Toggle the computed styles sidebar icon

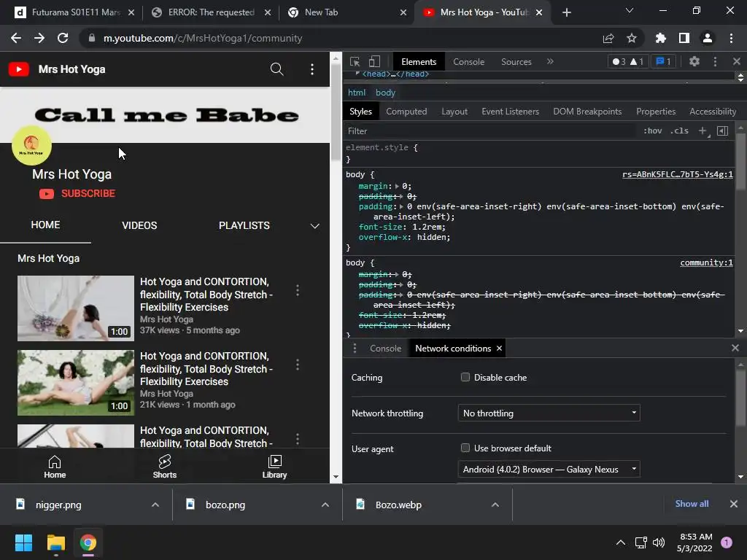(x=723, y=131)
